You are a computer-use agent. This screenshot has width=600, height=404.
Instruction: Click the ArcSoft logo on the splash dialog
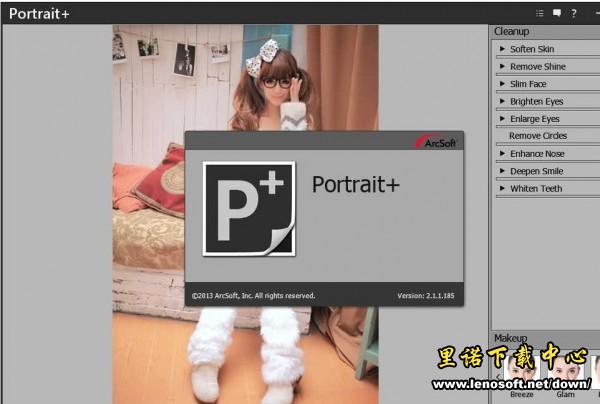pyautogui.click(x=437, y=142)
